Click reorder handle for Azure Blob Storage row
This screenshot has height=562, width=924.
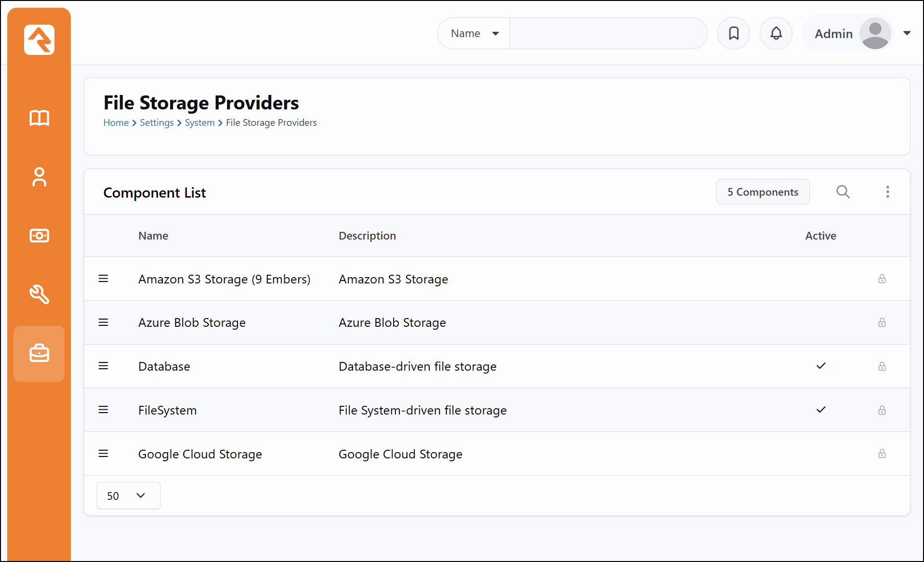pos(103,322)
